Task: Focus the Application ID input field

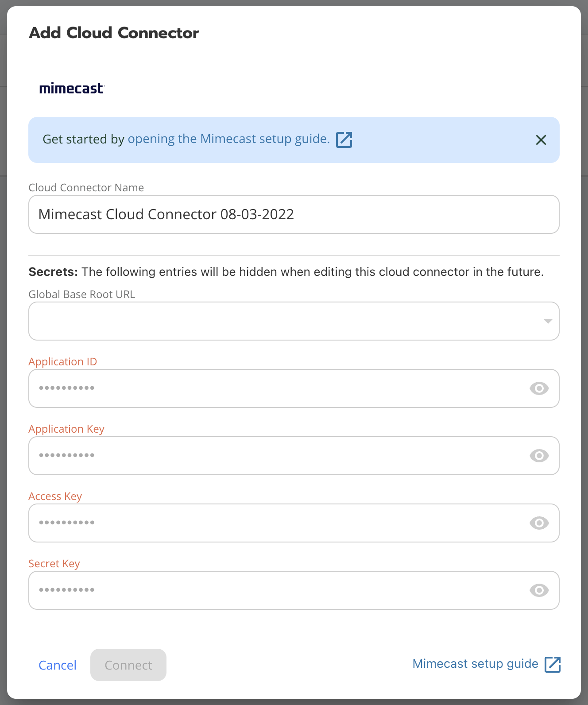Action: tap(275, 388)
